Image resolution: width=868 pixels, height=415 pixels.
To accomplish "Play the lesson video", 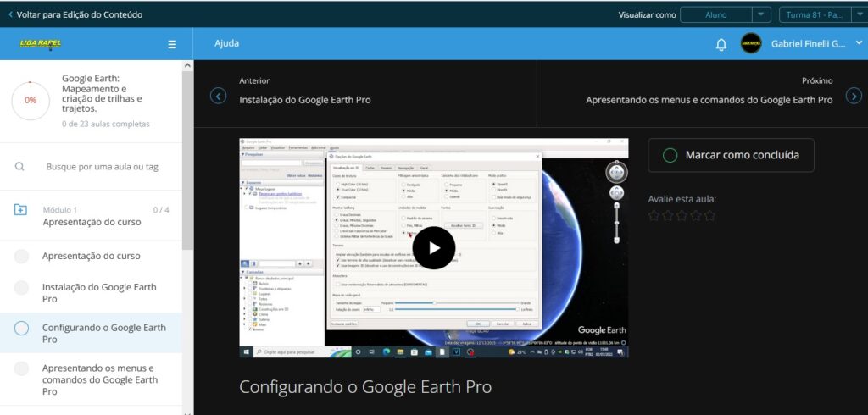I will pyautogui.click(x=434, y=248).
